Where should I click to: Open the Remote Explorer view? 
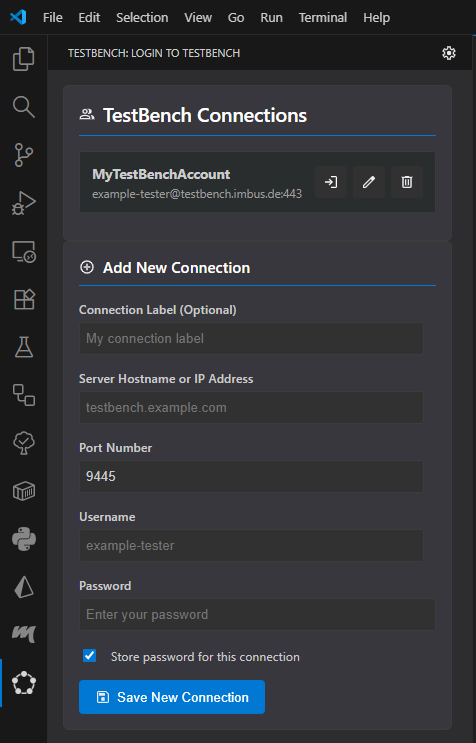[x=24, y=251]
